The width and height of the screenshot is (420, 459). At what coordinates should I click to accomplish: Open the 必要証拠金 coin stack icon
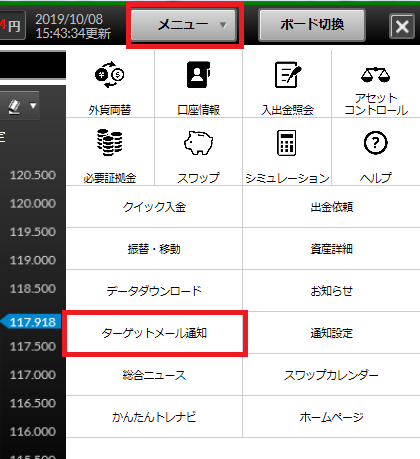point(110,142)
